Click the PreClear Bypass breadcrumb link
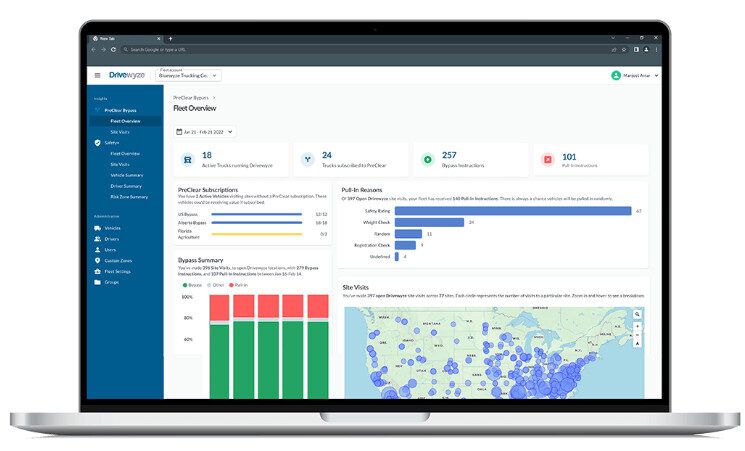The height and width of the screenshot is (451, 745). [190, 97]
